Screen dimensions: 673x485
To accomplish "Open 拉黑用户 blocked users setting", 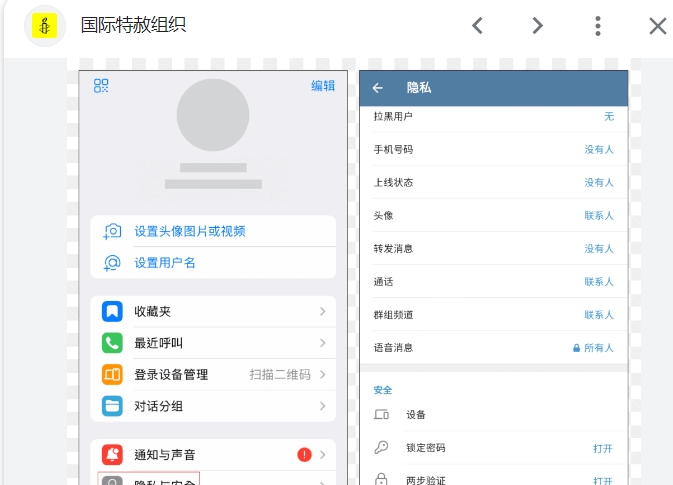I will click(494, 116).
